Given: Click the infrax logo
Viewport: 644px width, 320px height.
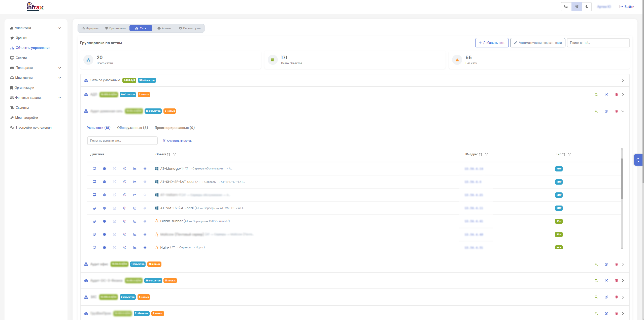Looking at the screenshot, I should pos(35,7).
